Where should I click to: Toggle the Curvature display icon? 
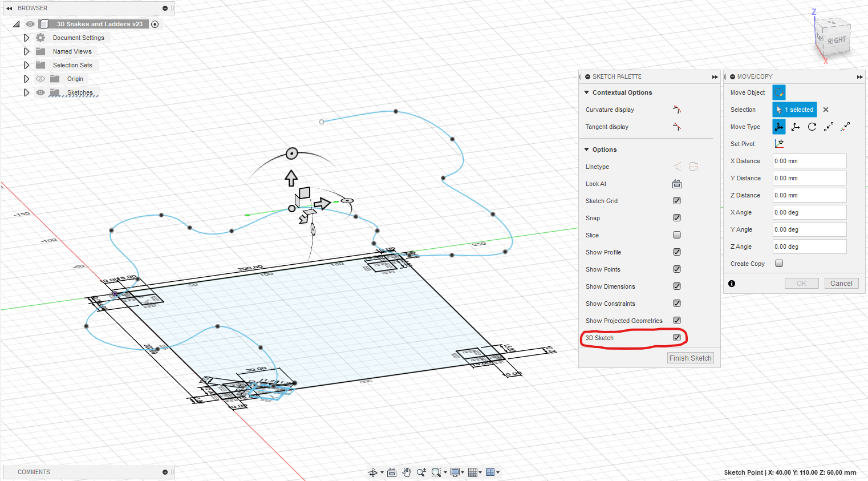[x=677, y=110]
